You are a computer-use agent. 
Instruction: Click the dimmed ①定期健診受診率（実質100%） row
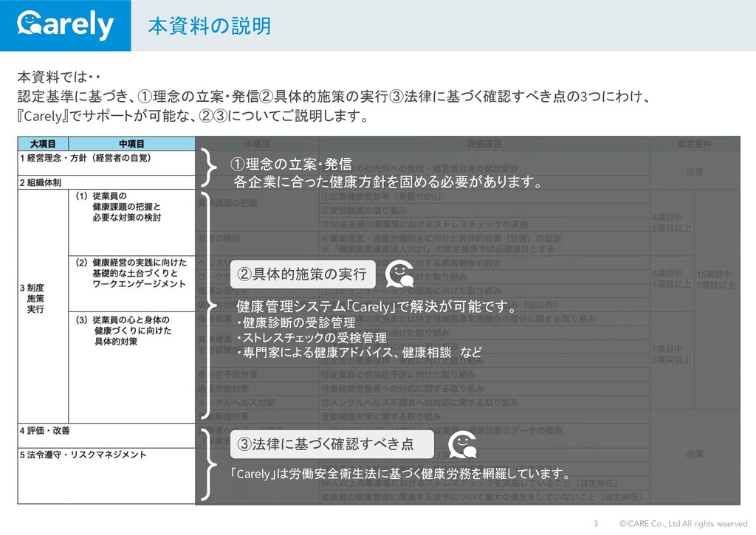tap(484, 196)
